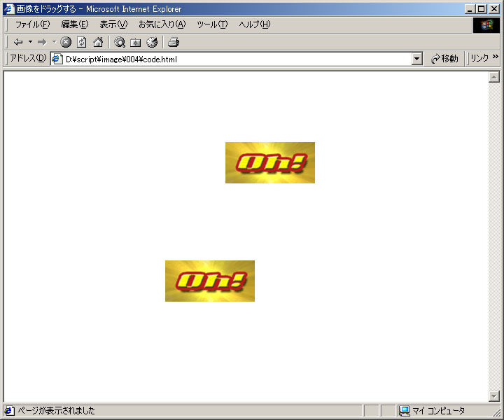504x420 pixels.
Task: Open the Forward button history dropdown arrow
Action: click(55, 42)
